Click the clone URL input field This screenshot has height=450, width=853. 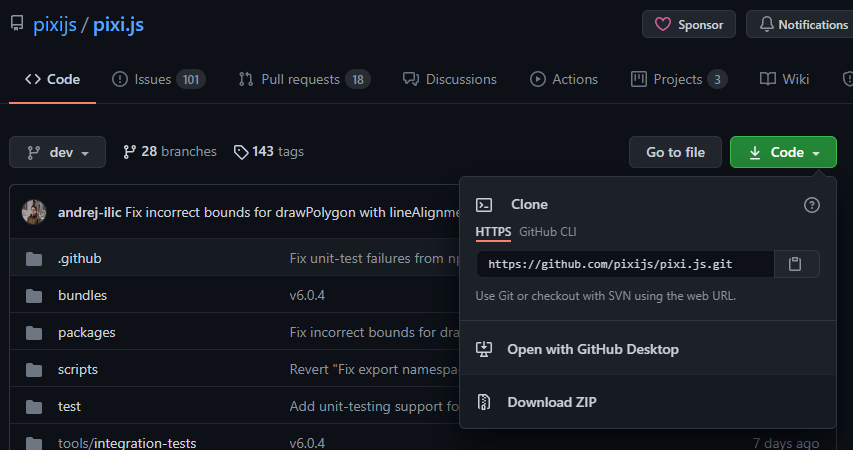(625, 264)
